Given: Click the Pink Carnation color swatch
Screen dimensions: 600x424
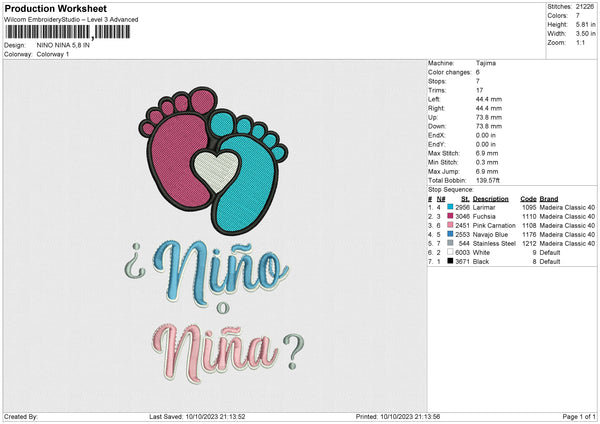Looking at the screenshot, I should (450, 225).
